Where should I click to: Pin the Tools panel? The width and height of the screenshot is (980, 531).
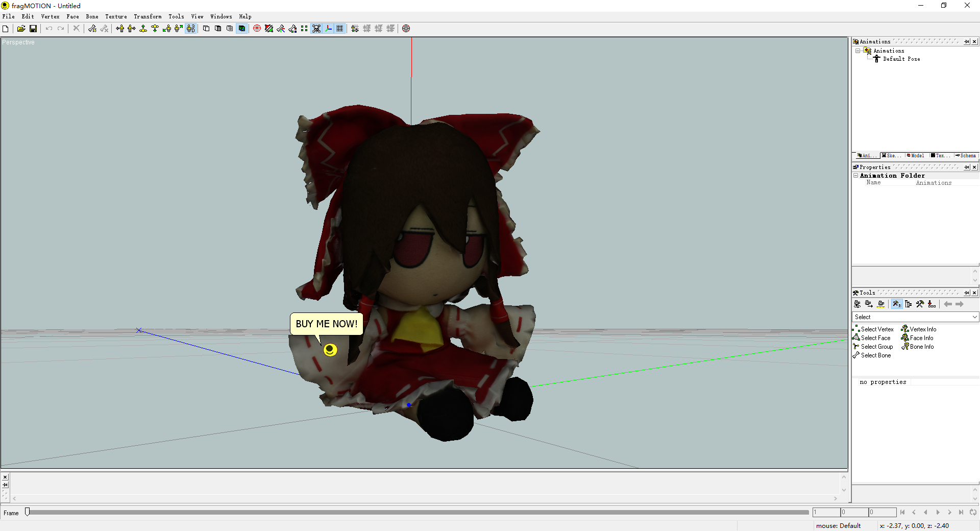967,293
